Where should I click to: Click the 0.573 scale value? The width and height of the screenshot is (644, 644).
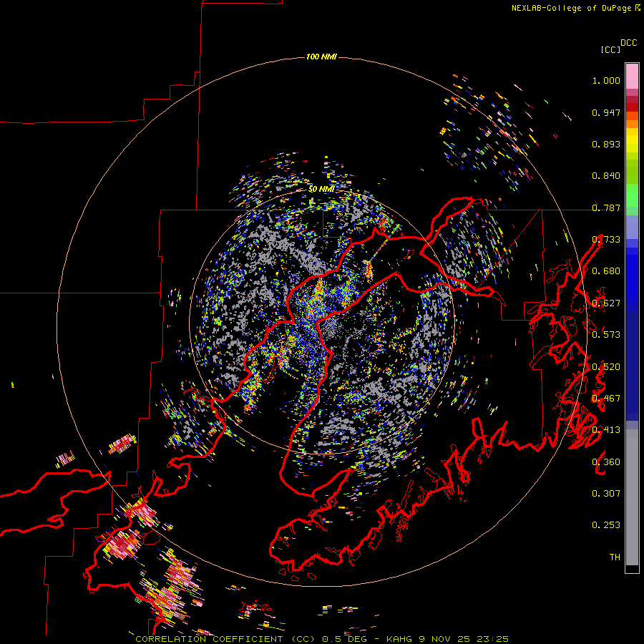click(606, 335)
